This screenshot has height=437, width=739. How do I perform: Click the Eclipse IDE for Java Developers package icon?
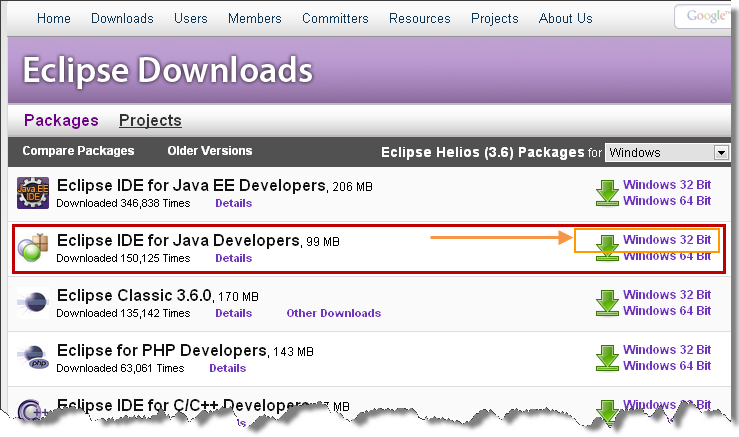33,248
